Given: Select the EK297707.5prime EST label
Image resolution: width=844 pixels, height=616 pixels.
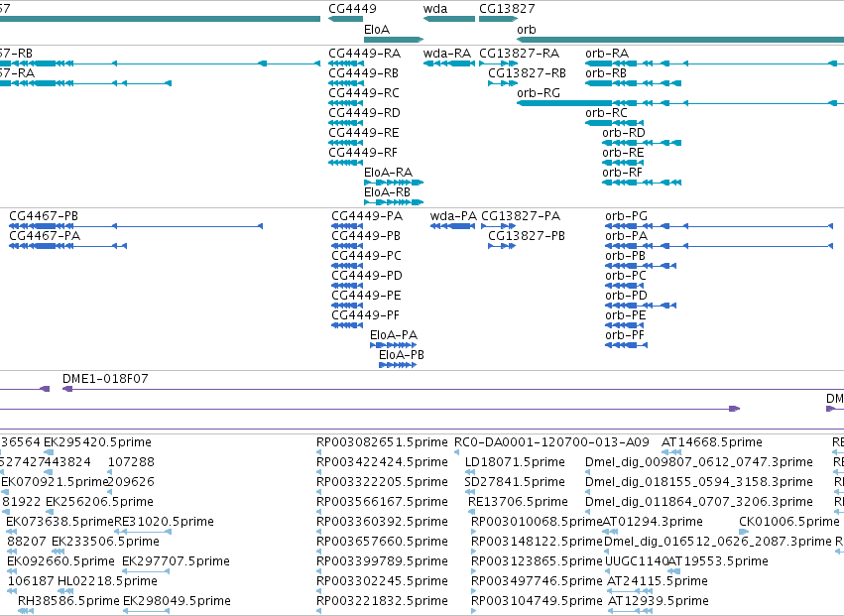Looking at the screenshot, I should [x=176, y=562].
